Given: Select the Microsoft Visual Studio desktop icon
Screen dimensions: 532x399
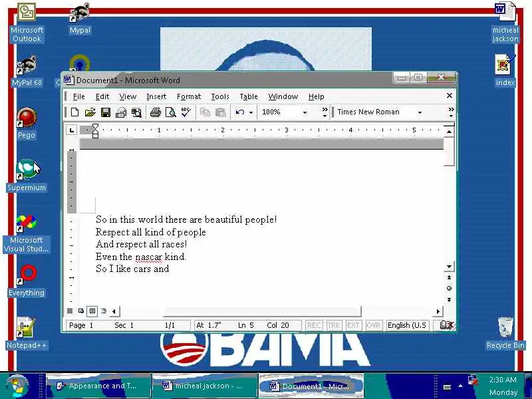Looking at the screenshot, I should [x=26, y=233].
